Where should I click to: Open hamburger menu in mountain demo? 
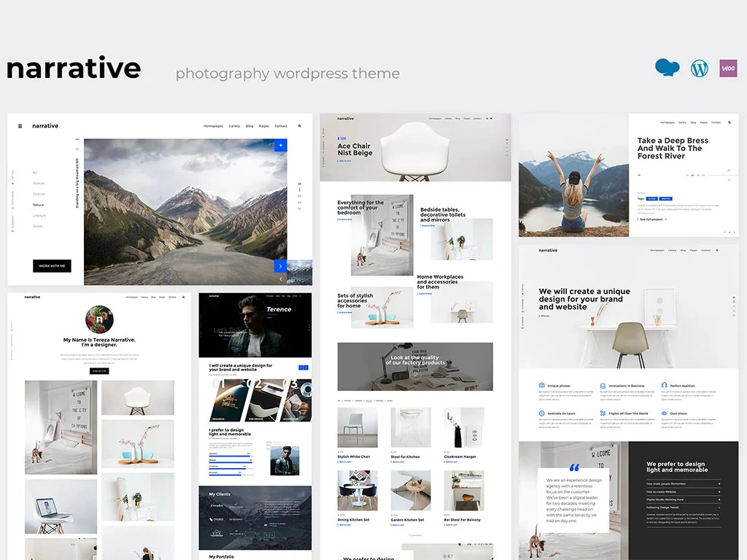coord(20,126)
